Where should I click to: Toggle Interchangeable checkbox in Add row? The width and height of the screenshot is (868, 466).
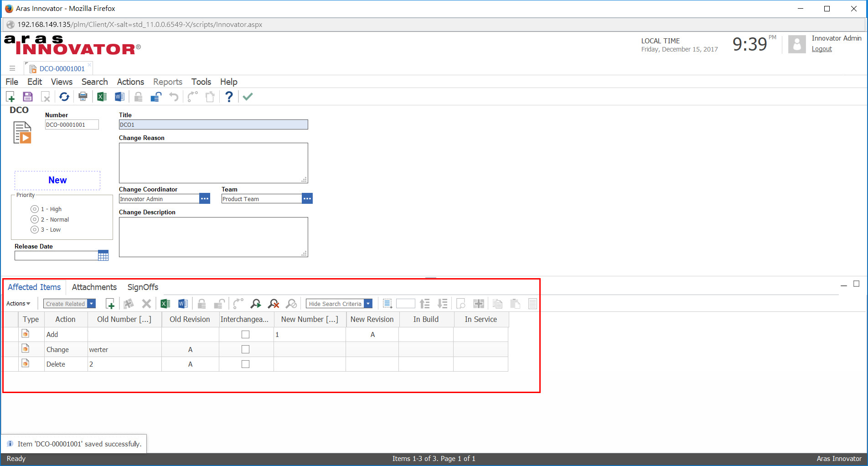click(x=245, y=335)
